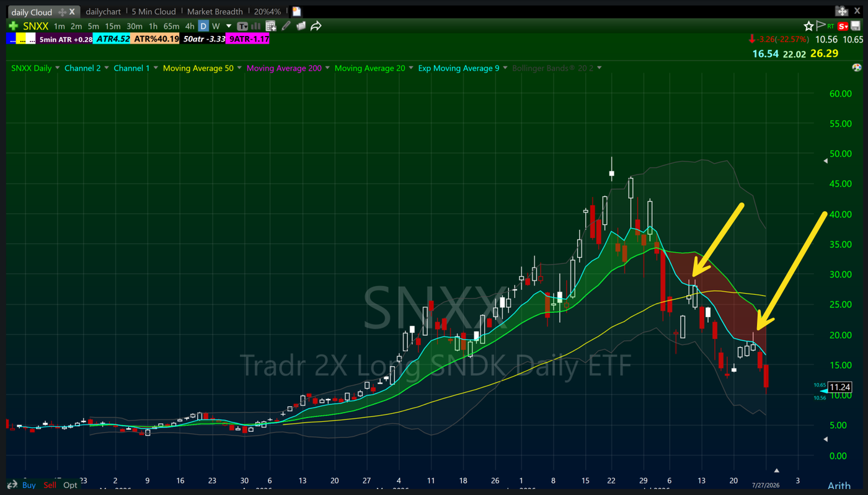Open the add-indicator grid icon
Viewport: 868px width, 495px height.
tap(270, 26)
